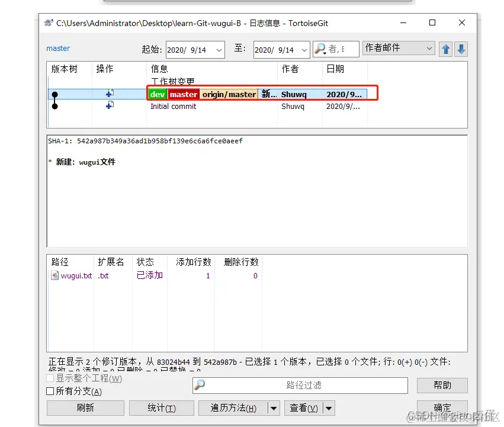Image resolution: width=504 pixels, height=427 pixels.
Task: Click the magnifier icon in the author filter
Action: (320, 49)
